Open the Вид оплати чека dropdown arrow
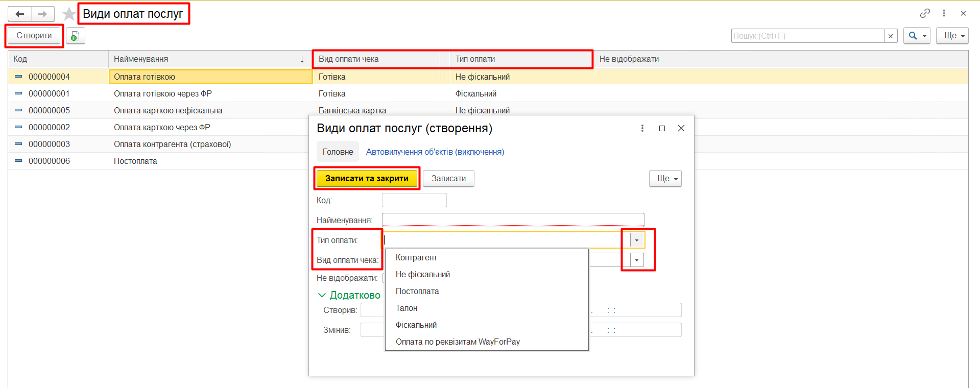Viewport: 980px width, 388px height. (x=637, y=260)
